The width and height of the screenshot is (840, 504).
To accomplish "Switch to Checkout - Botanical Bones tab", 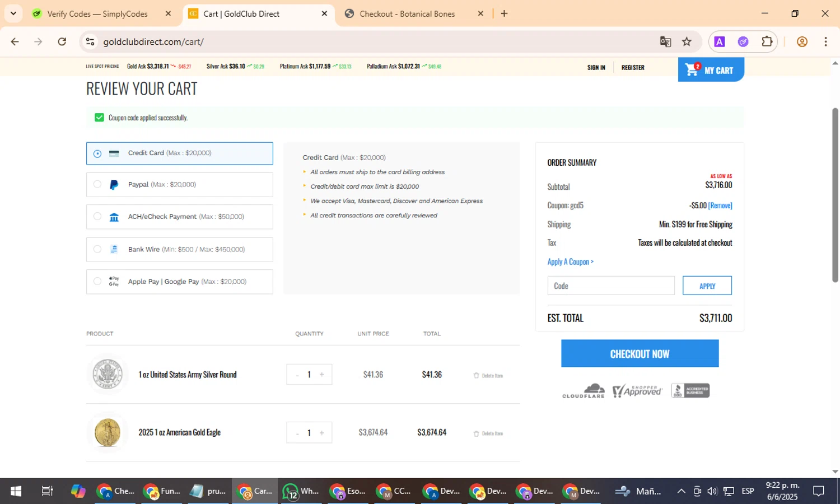I will (407, 13).
